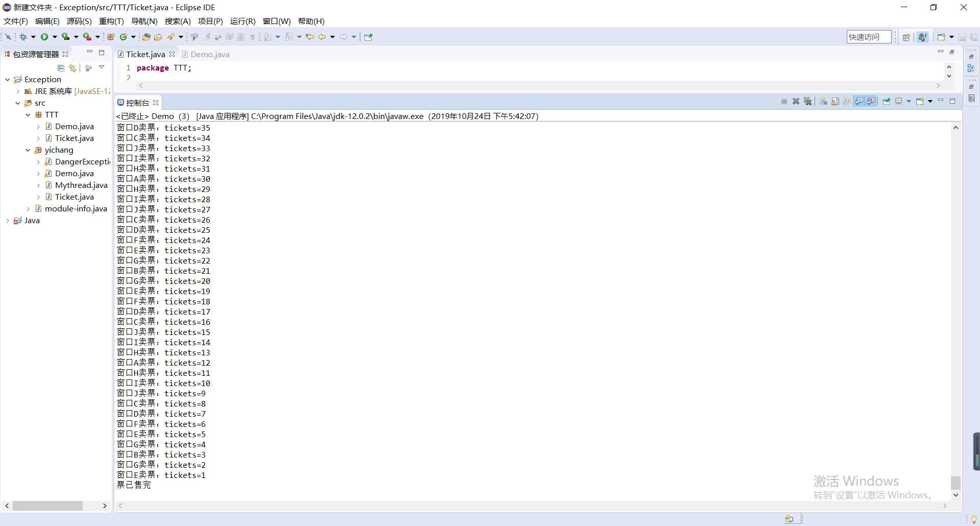Click Display Selected Console icon
The width and height of the screenshot is (980, 526).
pyautogui.click(x=899, y=101)
